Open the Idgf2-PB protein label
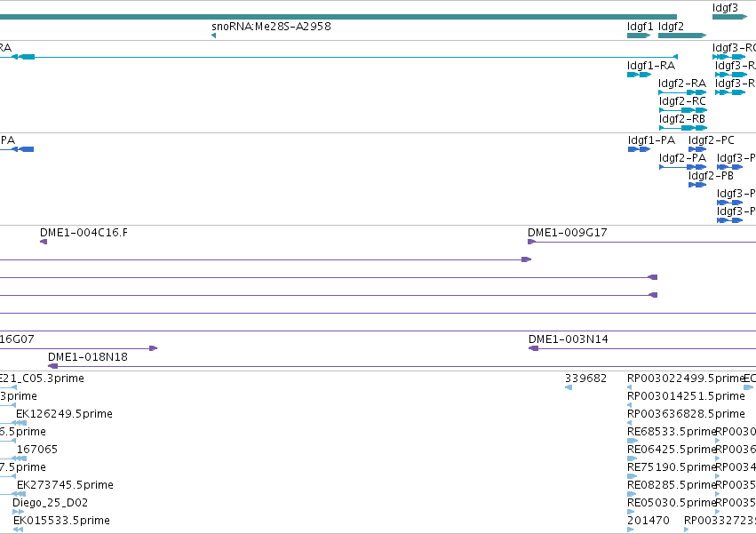The height and width of the screenshot is (534, 756). [711, 176]
